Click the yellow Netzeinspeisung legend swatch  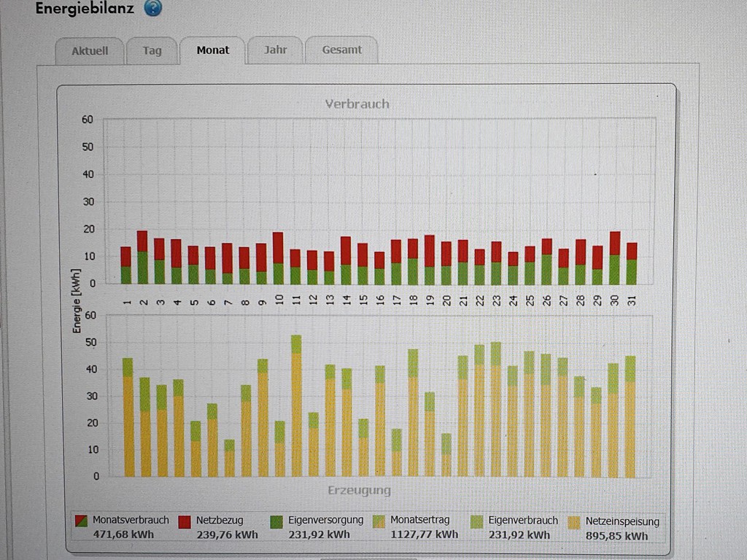click(x=574, y=522)
